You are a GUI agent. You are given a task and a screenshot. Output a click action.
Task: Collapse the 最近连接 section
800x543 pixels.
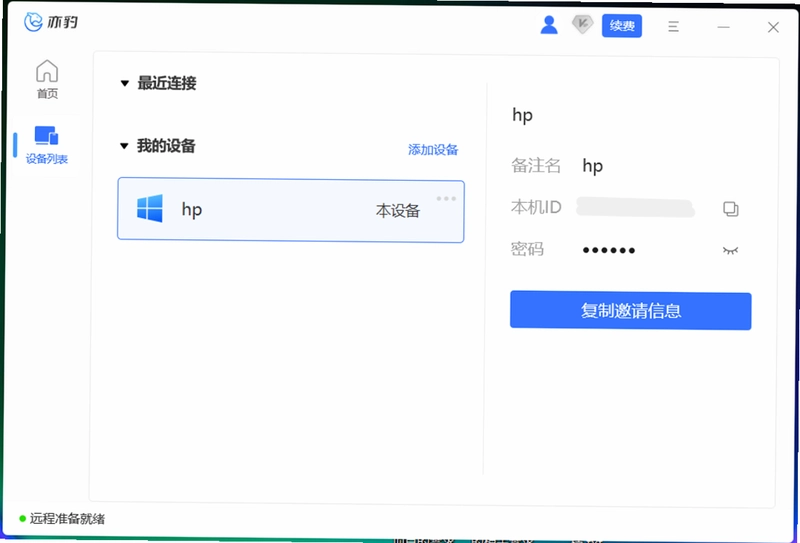click(124, 83)
